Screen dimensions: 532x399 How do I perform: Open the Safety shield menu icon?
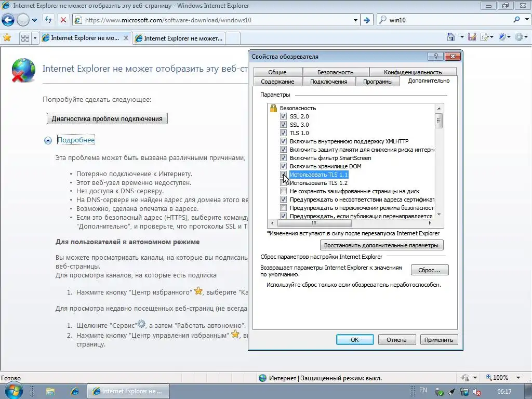tap(502, 37)
